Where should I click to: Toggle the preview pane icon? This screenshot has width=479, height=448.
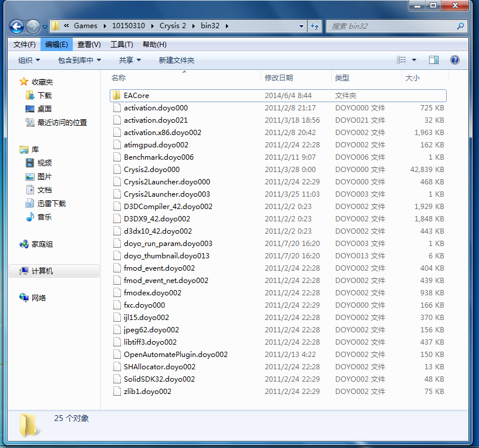pyautogui.click(x=434, y=60)
